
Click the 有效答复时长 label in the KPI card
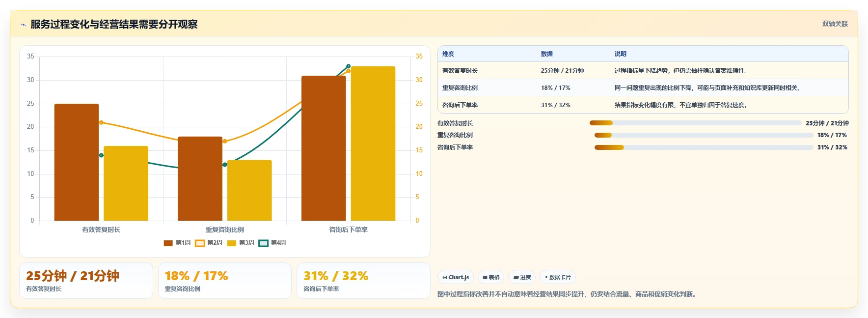(44, 289)
